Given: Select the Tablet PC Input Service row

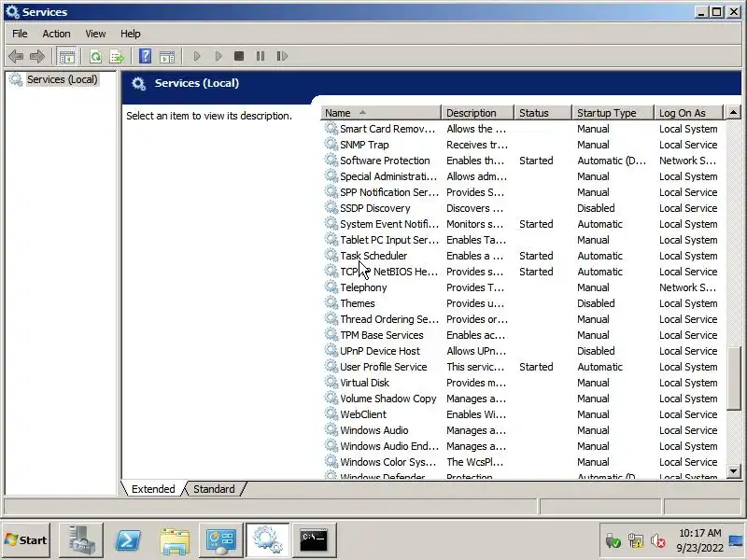Looking at the screenshot, I should coord(521,240).
